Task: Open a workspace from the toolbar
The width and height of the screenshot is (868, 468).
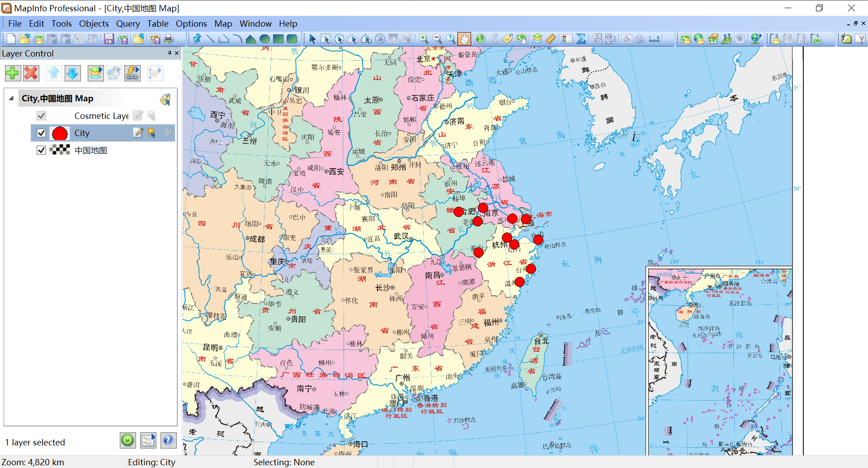Action: pos(38,39)
